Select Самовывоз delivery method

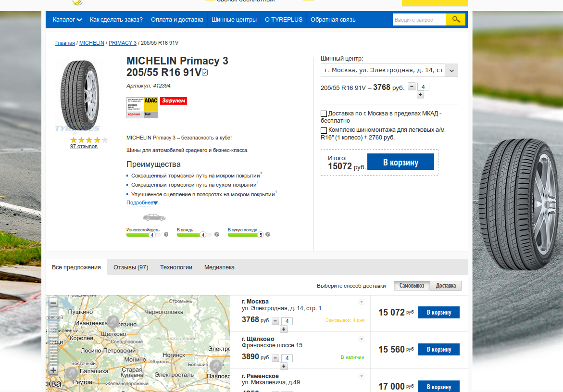[x=412, y=286]
